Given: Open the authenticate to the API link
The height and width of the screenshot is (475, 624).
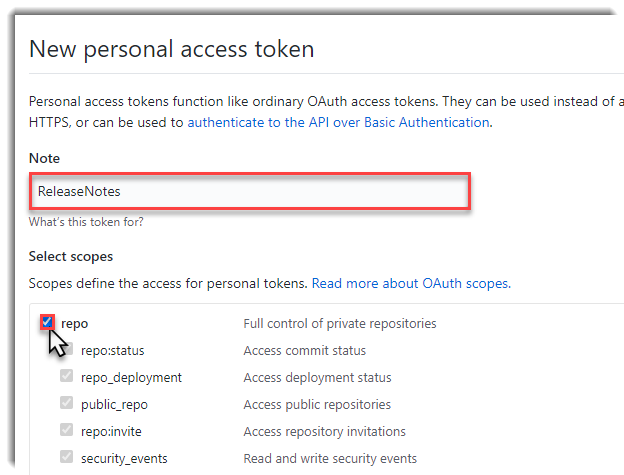Looking at the screenshot, I should (x=338, y=123).
